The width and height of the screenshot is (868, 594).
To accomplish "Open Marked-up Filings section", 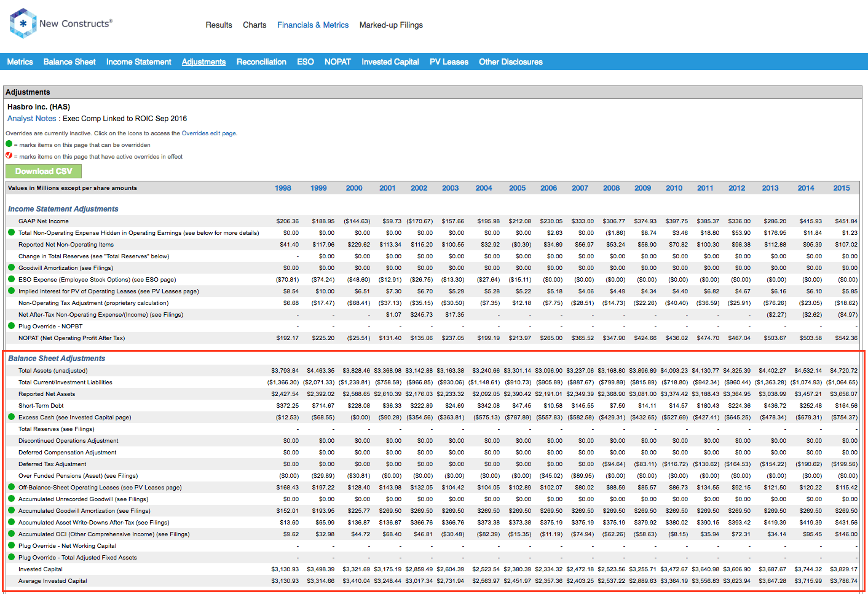I will coord(391,25).
